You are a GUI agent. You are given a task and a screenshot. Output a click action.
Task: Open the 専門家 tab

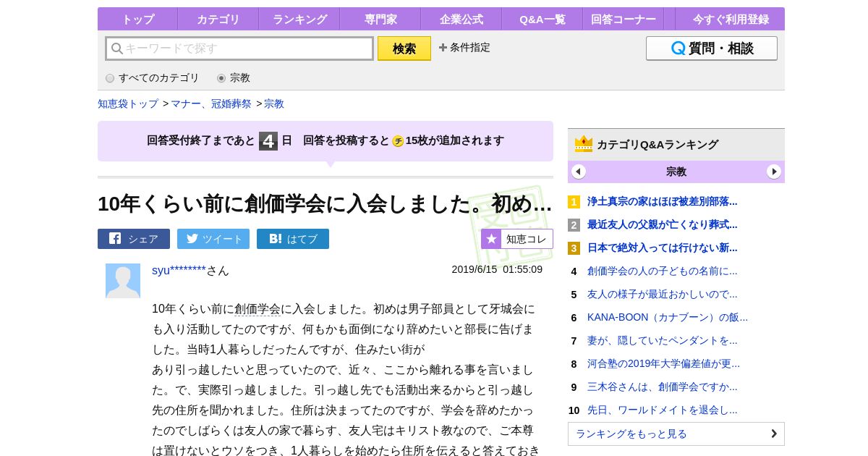(380, 19)
